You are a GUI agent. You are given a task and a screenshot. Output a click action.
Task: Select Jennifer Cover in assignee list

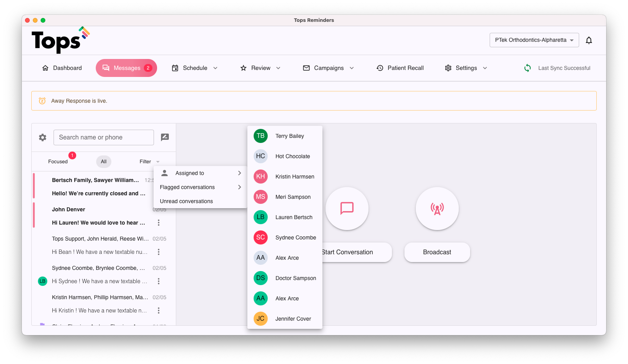click(285, 319)
